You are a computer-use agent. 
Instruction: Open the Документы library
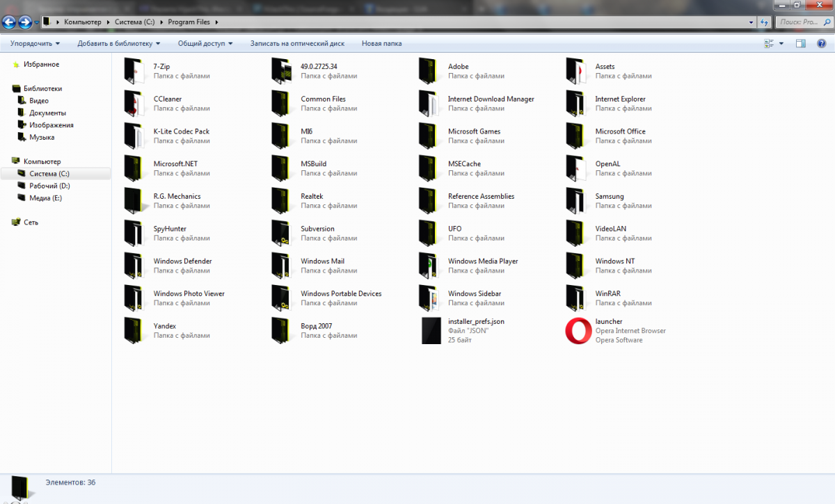47,113
